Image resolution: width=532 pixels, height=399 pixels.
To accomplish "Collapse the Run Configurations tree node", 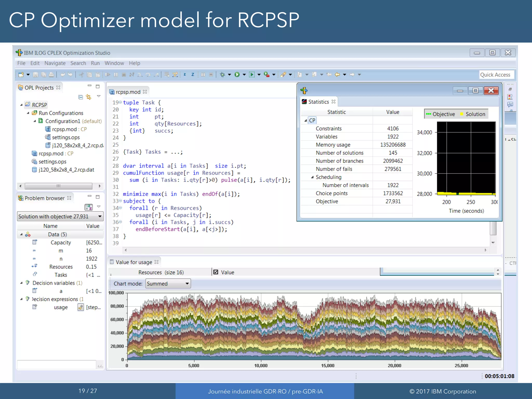I will (28, 113).
